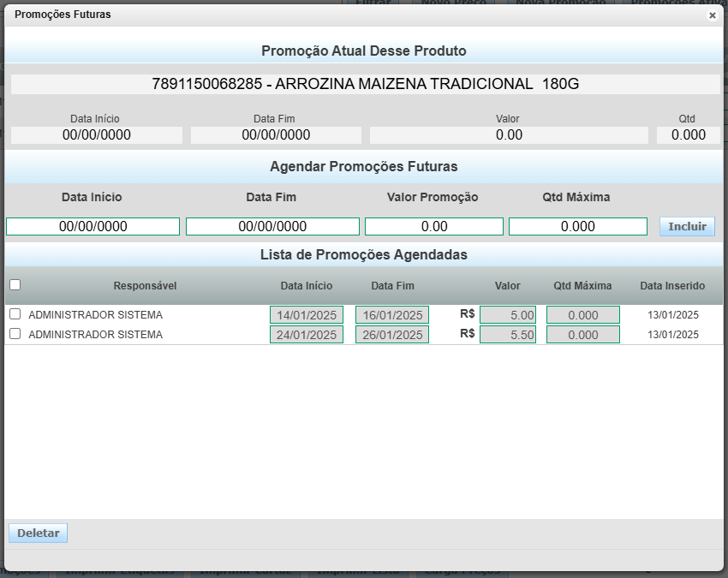Select the 24/01/2025 start date field
The height and width of the screenshot is (578, 728).
(x=307, y=335)
